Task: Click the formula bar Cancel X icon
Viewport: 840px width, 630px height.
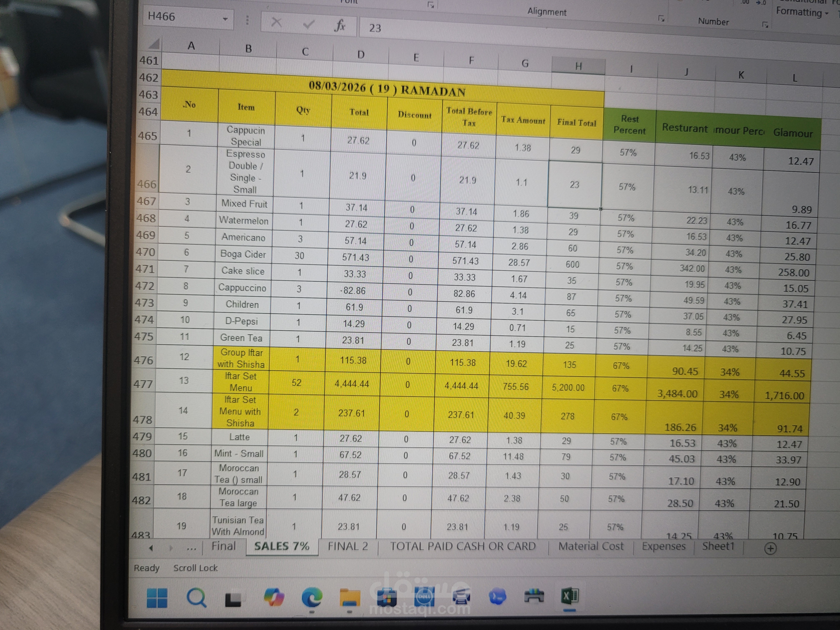Action: coord(276,23)
